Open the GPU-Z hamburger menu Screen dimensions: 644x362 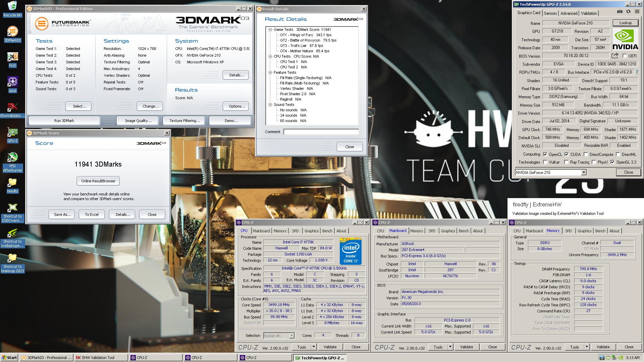tap(637, 12)
